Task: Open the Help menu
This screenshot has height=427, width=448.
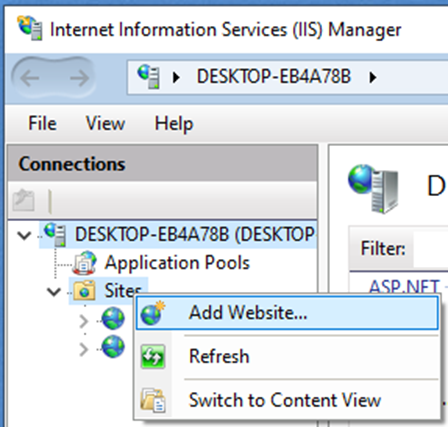Action: coord(174,124)
